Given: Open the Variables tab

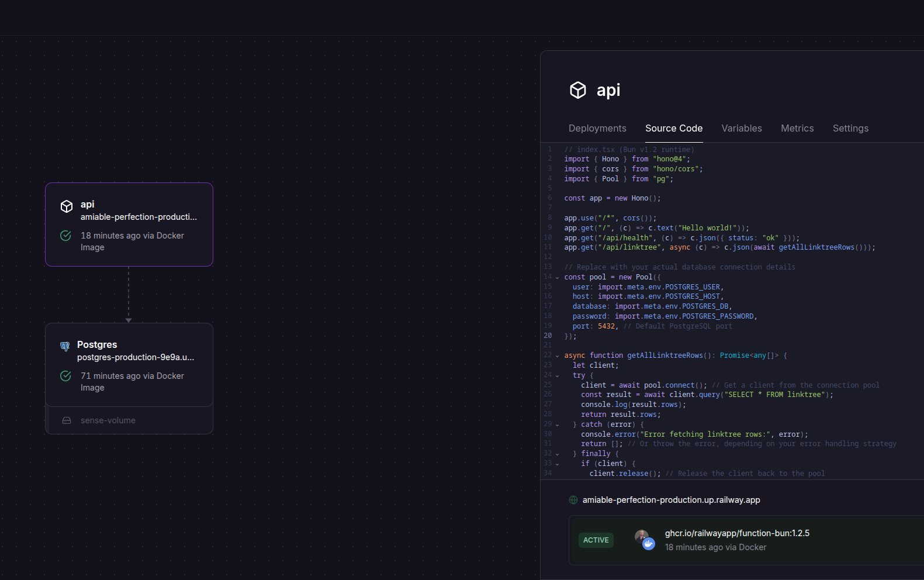Looking at the screenshot, I should 742,128.
